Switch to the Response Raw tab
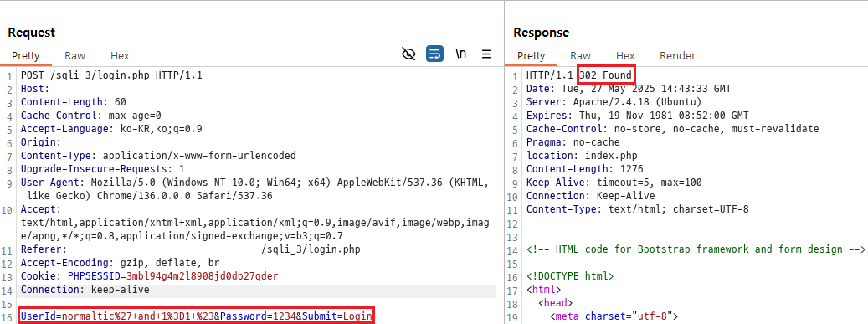This screenshot has height=324, width=868. tap(580, 55)
